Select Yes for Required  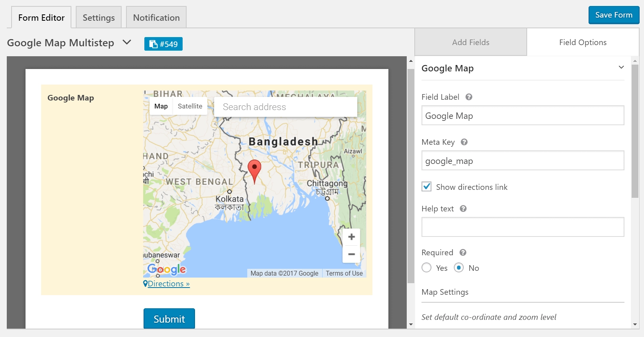[x=427, y=268]
